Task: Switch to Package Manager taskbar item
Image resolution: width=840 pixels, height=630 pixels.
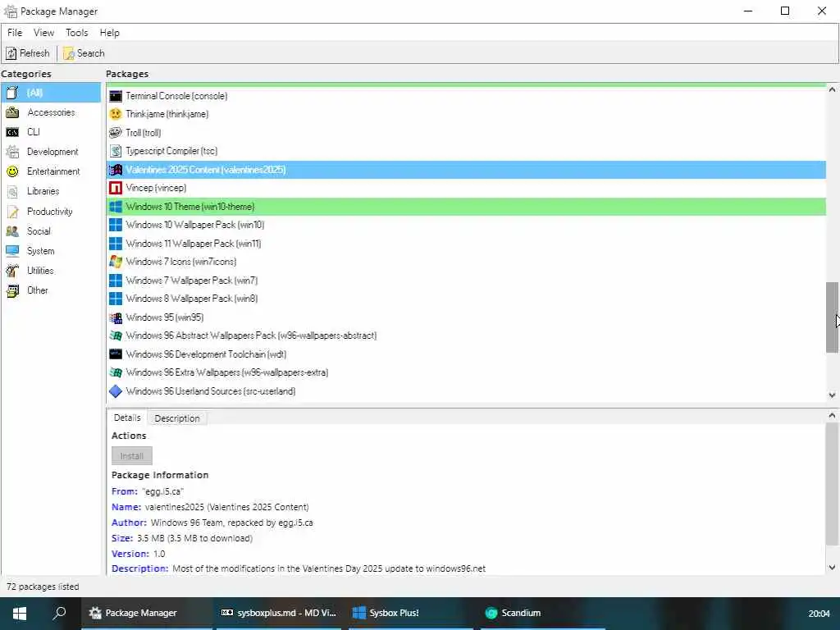Action: tap(146, 614)
